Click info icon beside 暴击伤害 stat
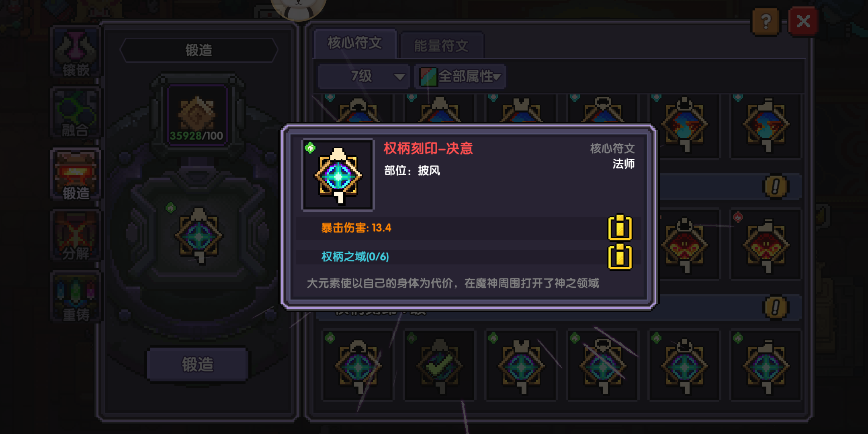The width and height of the screenshot is (868, 434). click(620, 227)
